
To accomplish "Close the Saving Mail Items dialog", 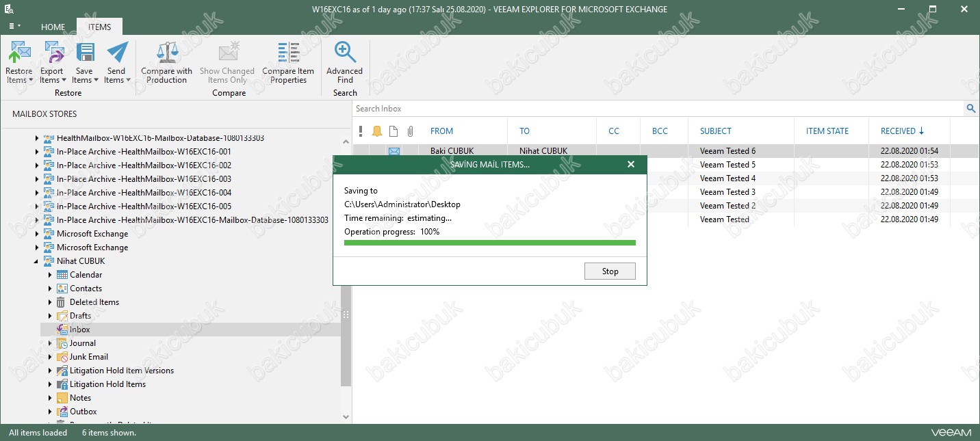I will coord(631,164).
